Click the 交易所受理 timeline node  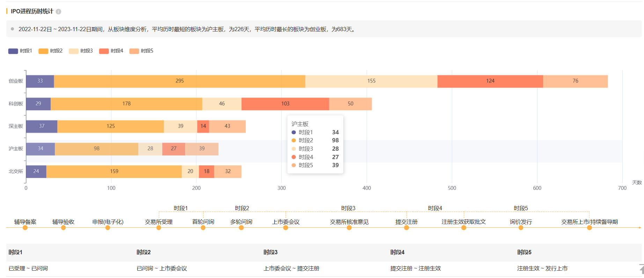(159, 228)
